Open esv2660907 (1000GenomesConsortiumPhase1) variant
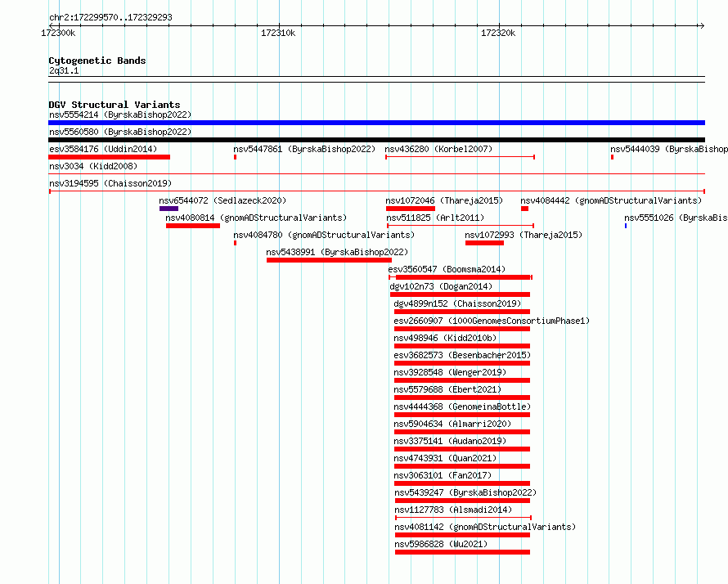Screen dimensions: 728x584 pos(492,321)
